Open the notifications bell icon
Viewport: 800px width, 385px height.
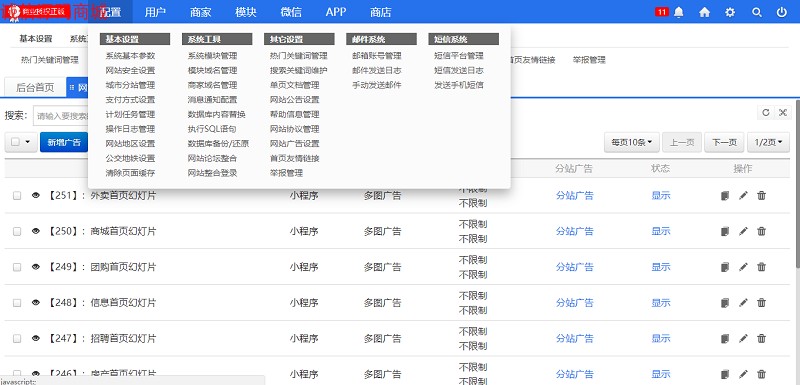point(678,12)
